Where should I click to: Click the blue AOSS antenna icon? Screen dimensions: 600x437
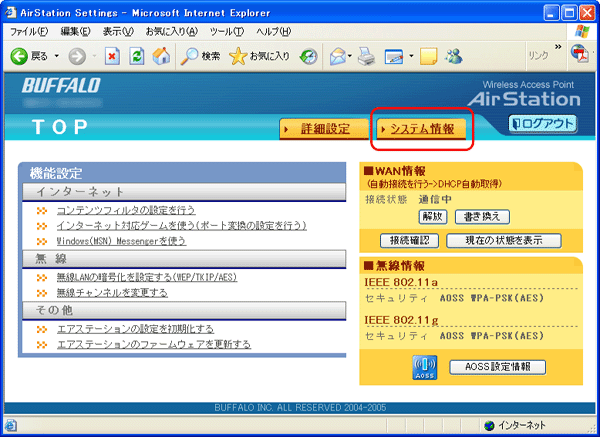coord(424,367)
